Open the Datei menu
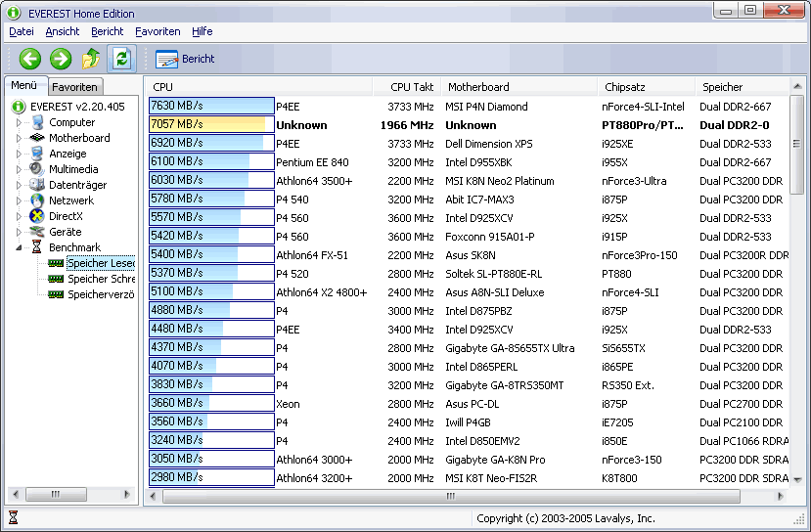This screenshot has height=532, width=811. point(22,31)
